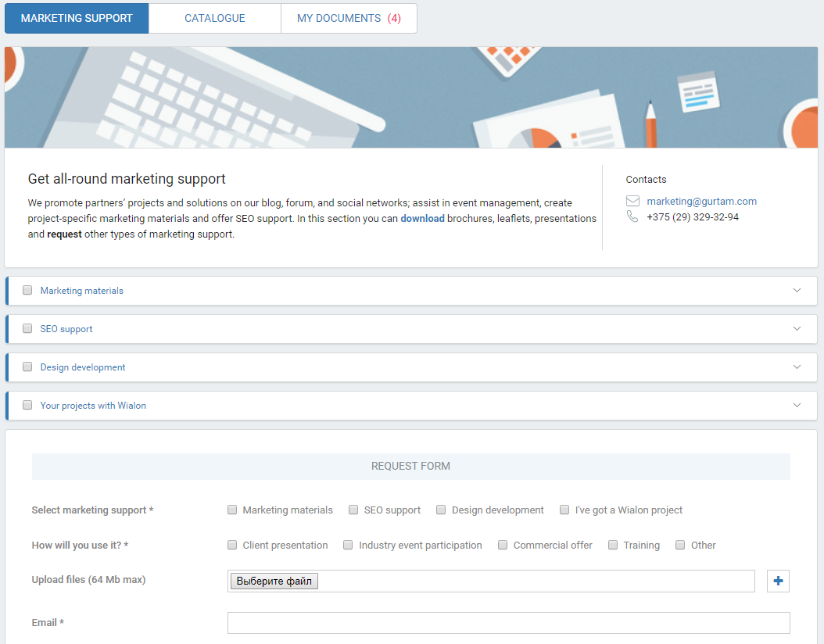Click the marketing@gurtam.com email link
This screenshot has height=644, width=824.
click(701, 202)
